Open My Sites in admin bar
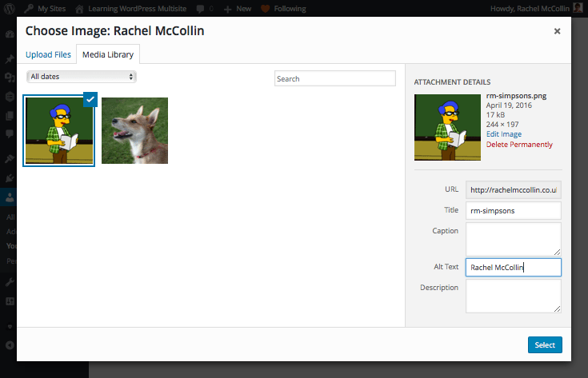The height and width of the screenshot is (378, 588). pyautogui.click(x=45, y=8)
